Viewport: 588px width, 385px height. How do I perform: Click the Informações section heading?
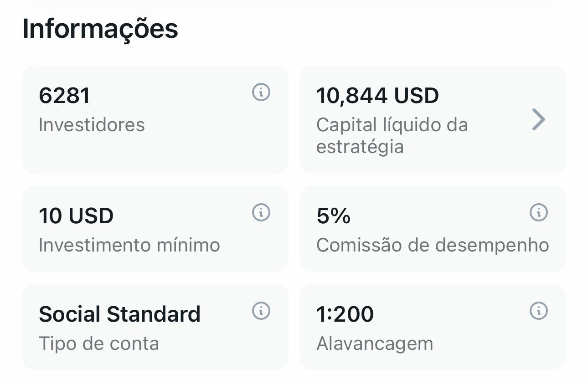pyautogui.click(x=100, y=29)
